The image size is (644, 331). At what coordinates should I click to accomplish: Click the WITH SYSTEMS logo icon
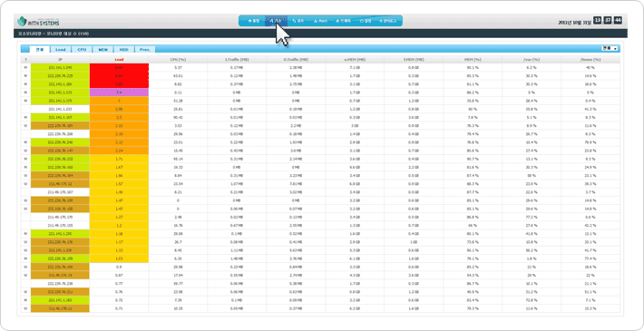click(22, 22)
